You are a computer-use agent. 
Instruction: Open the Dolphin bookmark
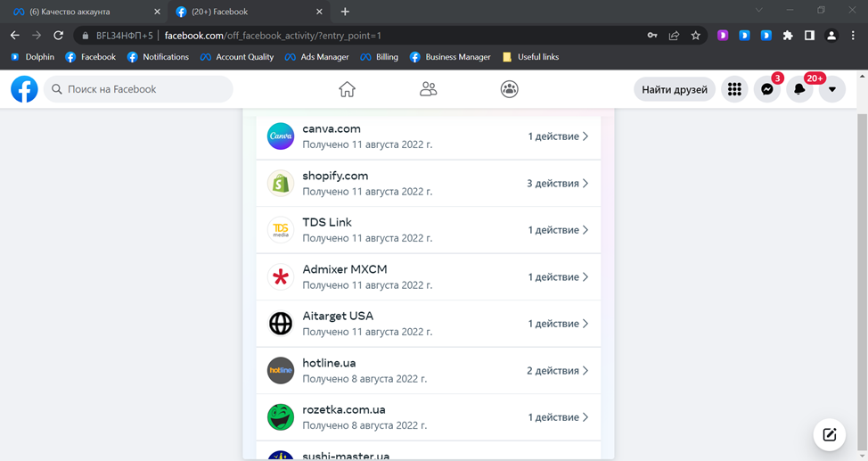pyautogui.click(x=33, y=57)
